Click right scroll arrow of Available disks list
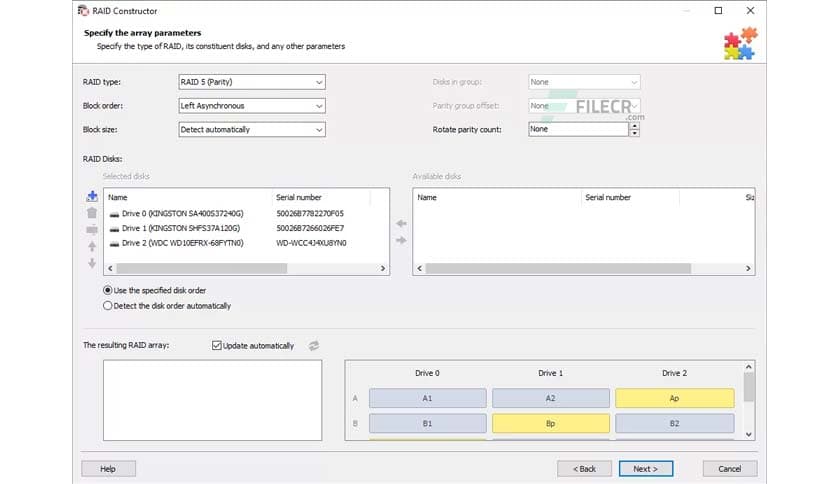The width and height of the screenshot is (836, 484). tap(747, 268)
